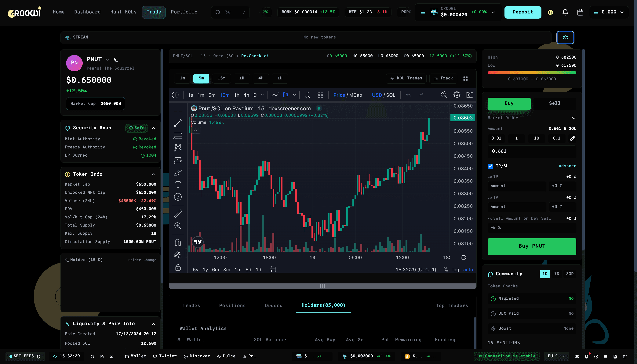Copy the PNUT token address

[x=116, y=60]
